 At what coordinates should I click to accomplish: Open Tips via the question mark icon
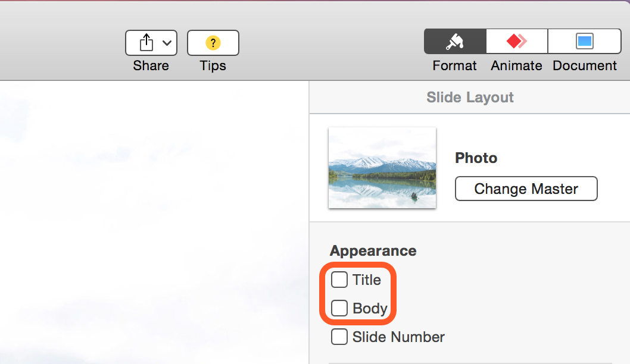(x=213, y=43)
